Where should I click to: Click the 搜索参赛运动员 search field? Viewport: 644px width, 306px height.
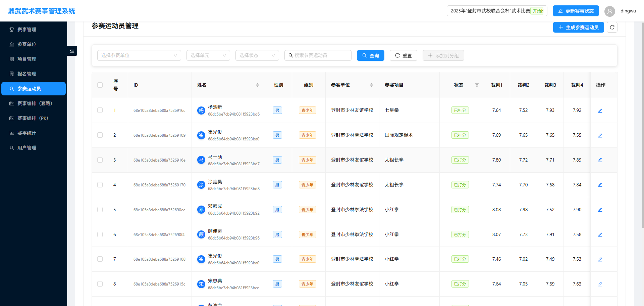click(x=321, y=55)
